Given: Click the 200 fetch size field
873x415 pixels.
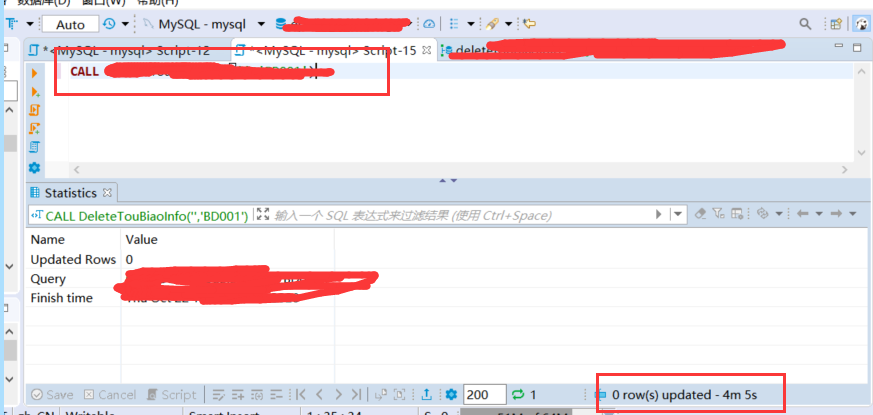Looking at the screenshot, I should pos(484,395).
